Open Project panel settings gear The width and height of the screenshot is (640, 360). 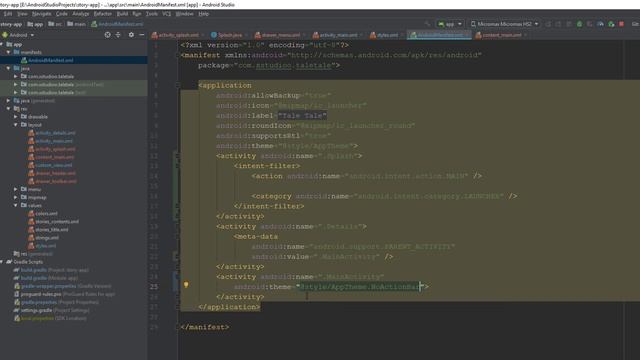pyautogui.click(x=131, y=35)
